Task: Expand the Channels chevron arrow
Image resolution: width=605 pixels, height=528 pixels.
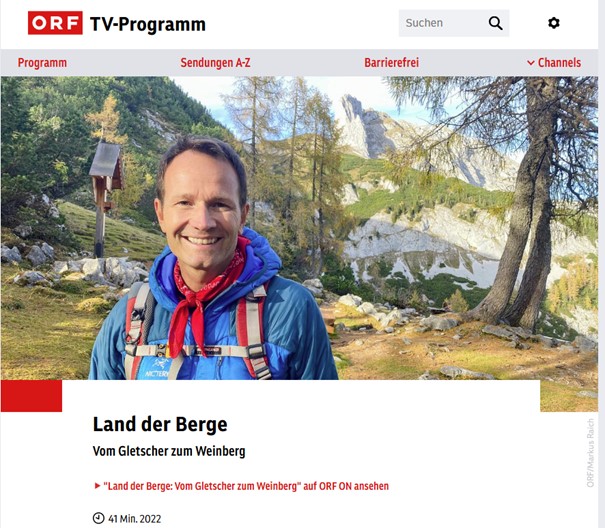Action: (x=531, y=63)
